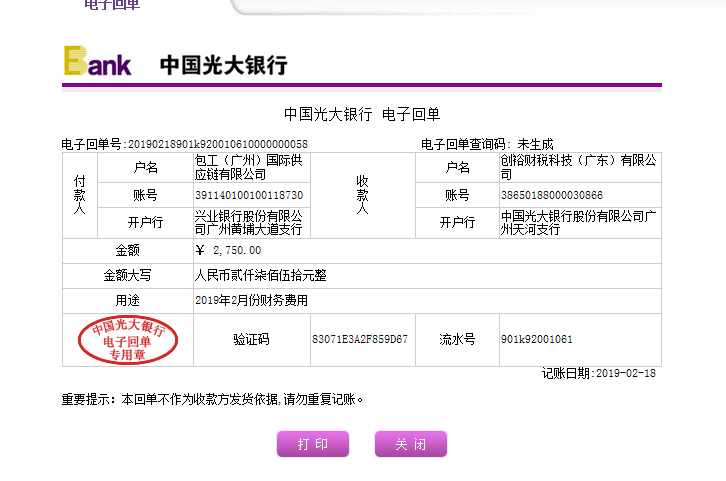Select payee name 创裕财税科技（广东）有限公司
Viewport: 726px width, 481px height.
point(578,167)
